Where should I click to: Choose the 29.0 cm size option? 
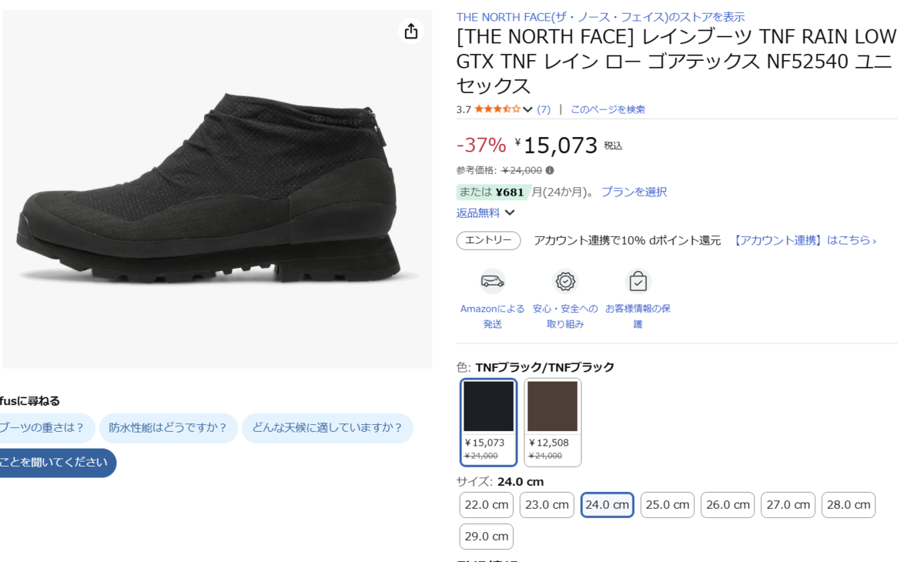point(487,537)
